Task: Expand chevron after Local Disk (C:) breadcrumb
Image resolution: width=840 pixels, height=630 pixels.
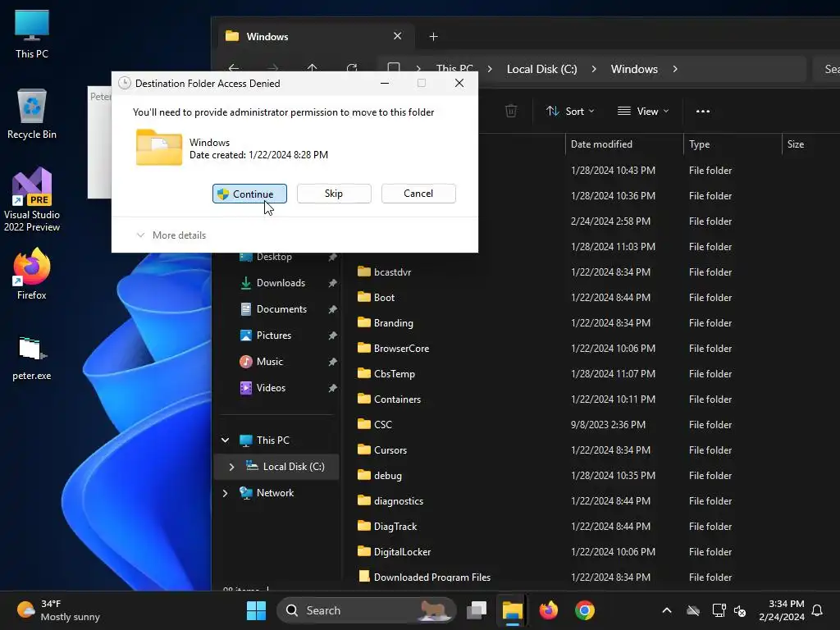Action: click(x=594, y=69)
